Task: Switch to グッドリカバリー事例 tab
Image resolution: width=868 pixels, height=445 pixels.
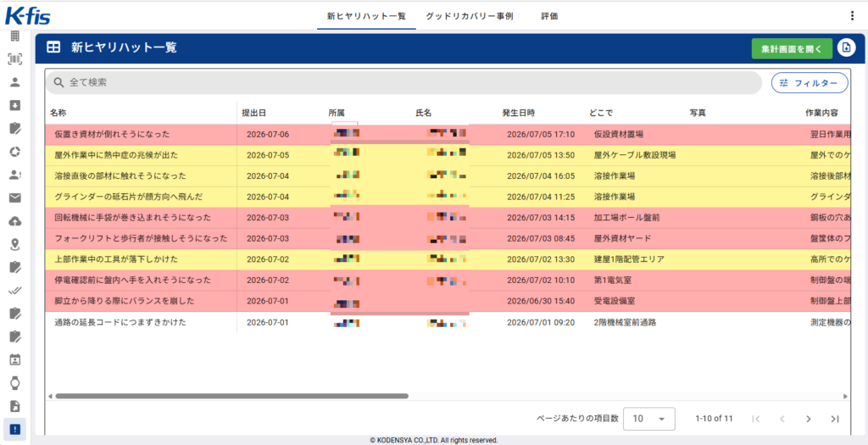Action: pos(470,16)
